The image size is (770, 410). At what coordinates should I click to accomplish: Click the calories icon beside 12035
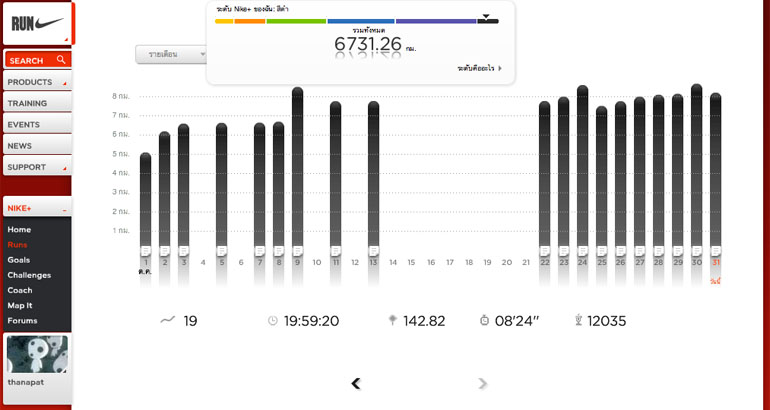pyautogui.click(x=577, y=321)
